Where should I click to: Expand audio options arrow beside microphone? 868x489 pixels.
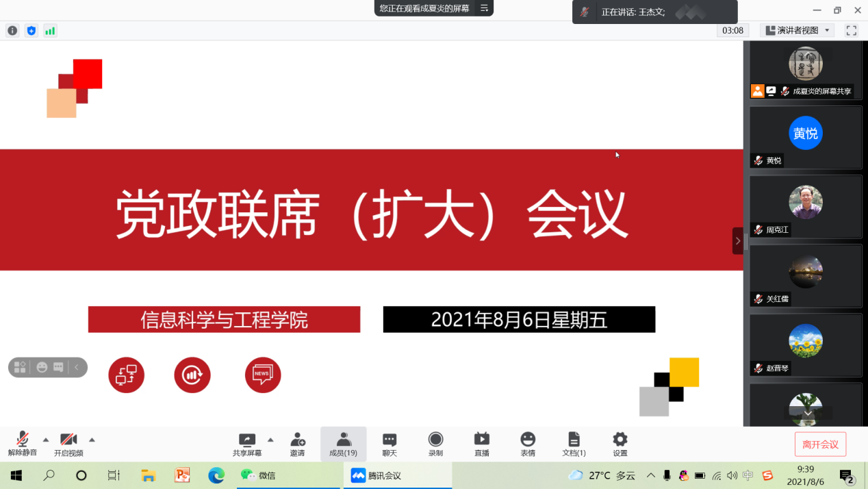(46, 440)
